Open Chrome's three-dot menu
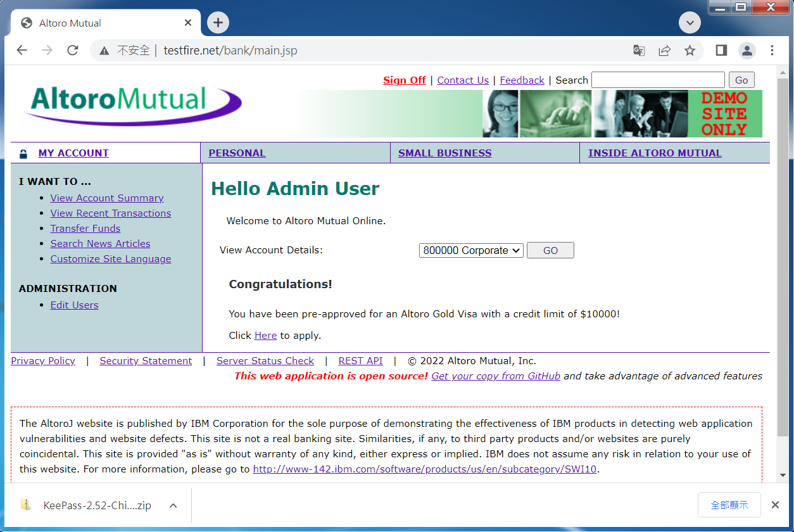794x532 pixels. tap(772, 51)
